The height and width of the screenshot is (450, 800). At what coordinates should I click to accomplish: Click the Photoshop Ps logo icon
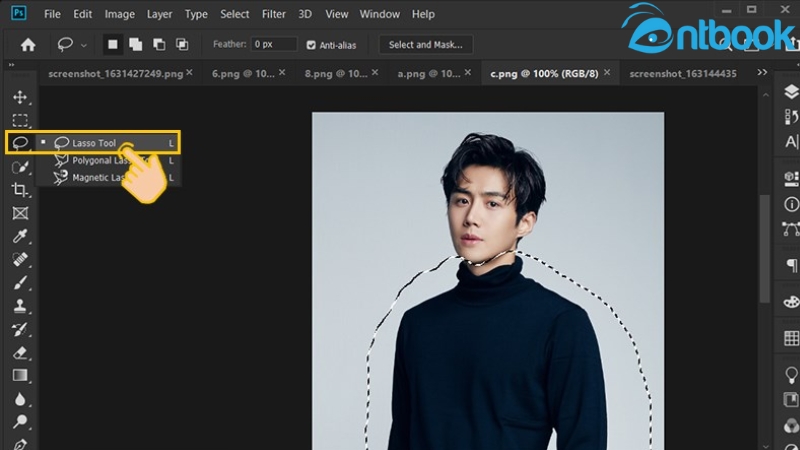click(19, 13)
